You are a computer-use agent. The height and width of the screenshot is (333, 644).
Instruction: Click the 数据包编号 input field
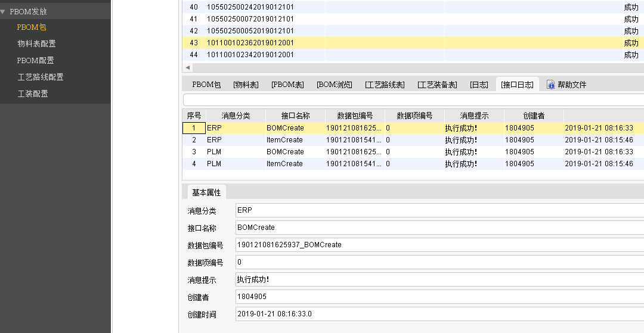pyautogui.click(x=438, y=245)
